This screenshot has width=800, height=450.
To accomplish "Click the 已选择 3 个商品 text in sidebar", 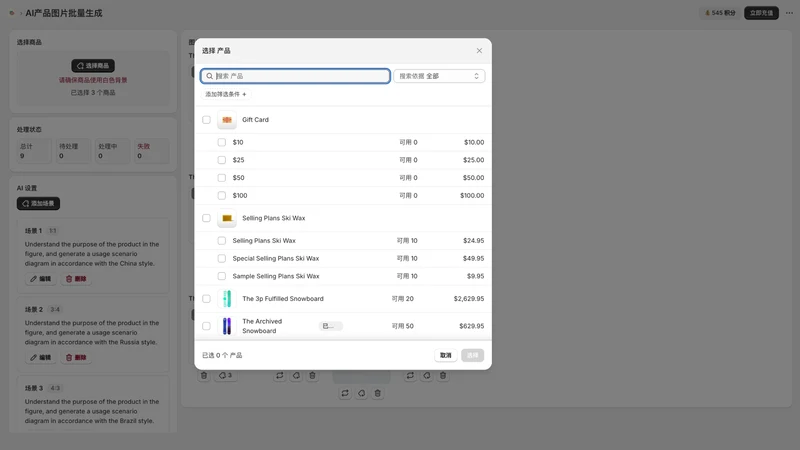I will [93, 93].
